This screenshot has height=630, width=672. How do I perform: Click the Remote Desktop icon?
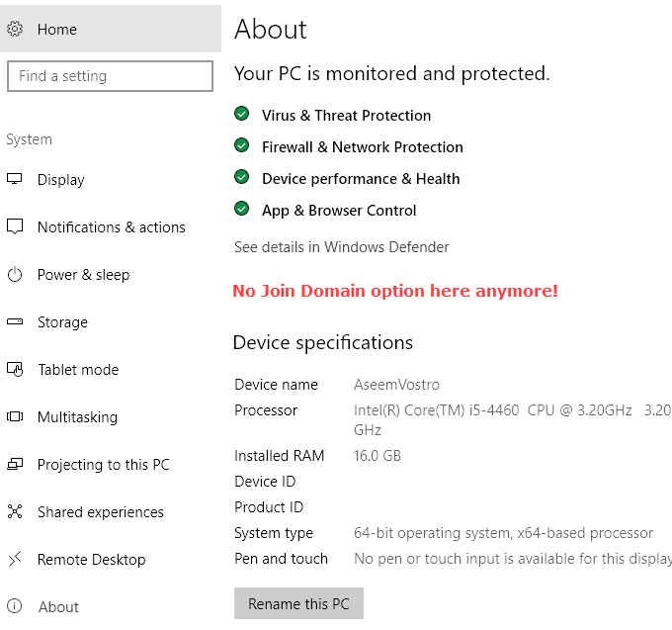[x=15, y=559]
